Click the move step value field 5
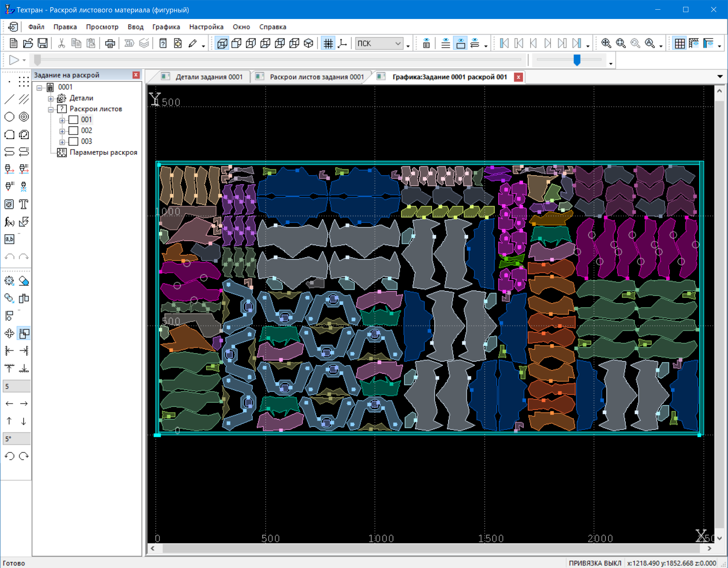This screenshot has height=568, width=728. pos(17,386)
